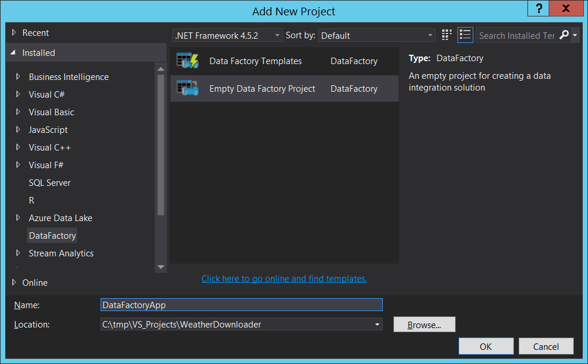This screenshot has width=588, height=364.
Task: Select the DataFactory category
Action: click(52, 235)
